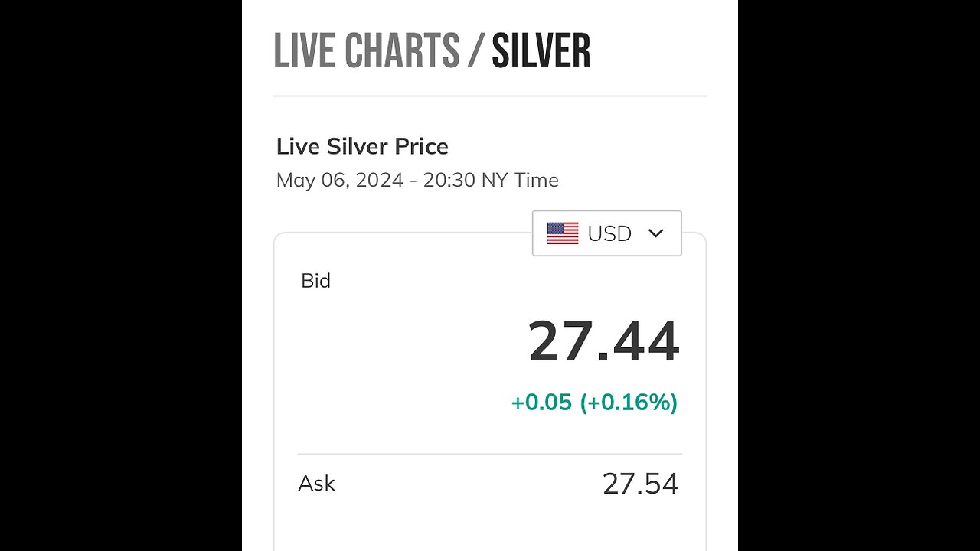This screenshot has width=980, height=551.
Task: Click the slash separator in the breadcrumb
Action: click(475, 52)
